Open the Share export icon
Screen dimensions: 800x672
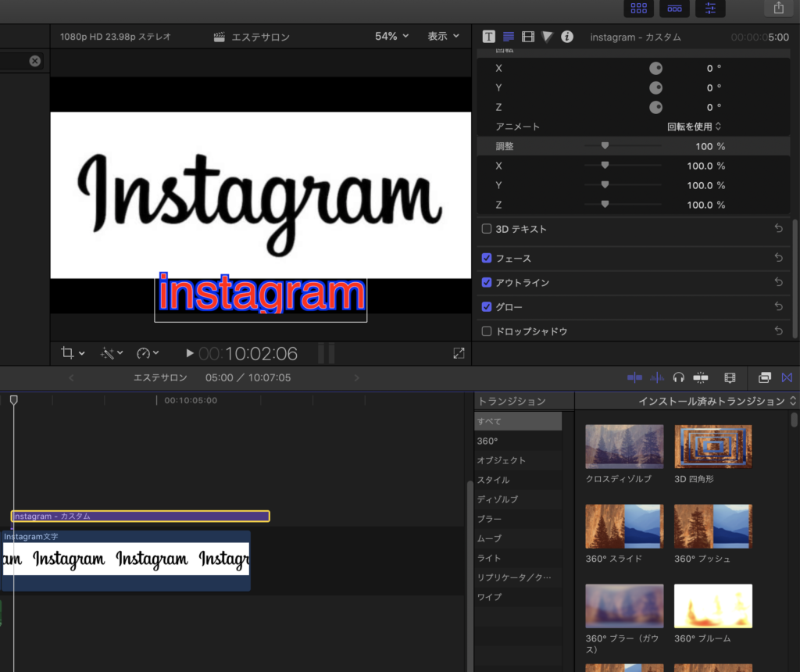[x=779, y=8]
